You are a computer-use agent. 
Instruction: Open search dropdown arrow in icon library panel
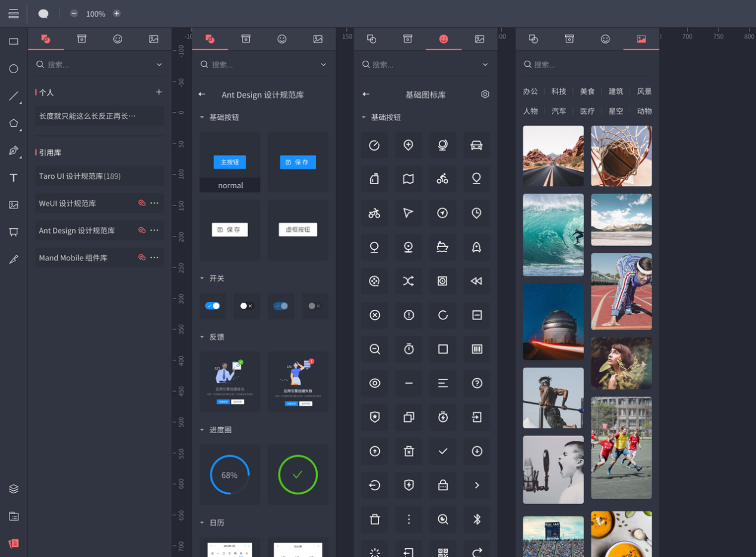point(485,64)
